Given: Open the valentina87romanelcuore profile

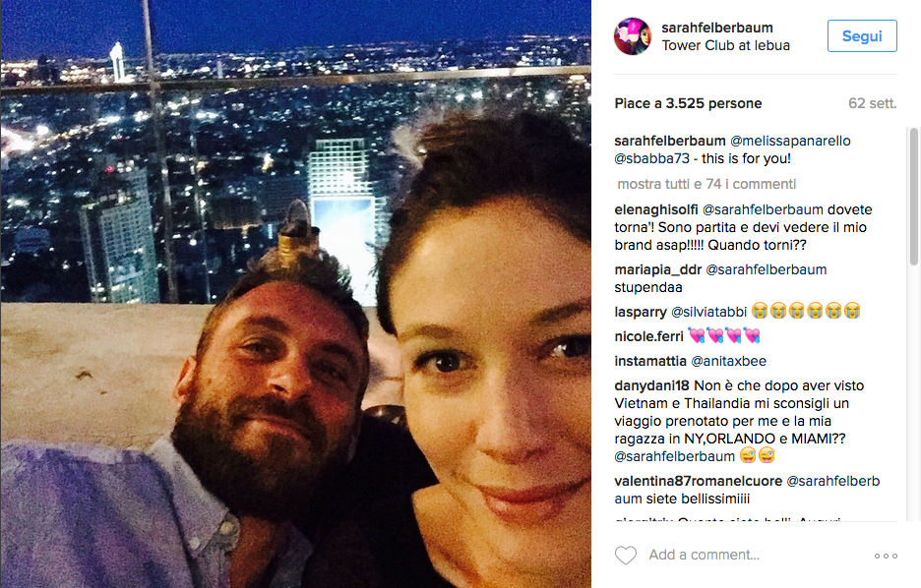Looking at the screenshot, I should (x=698, y=481).
